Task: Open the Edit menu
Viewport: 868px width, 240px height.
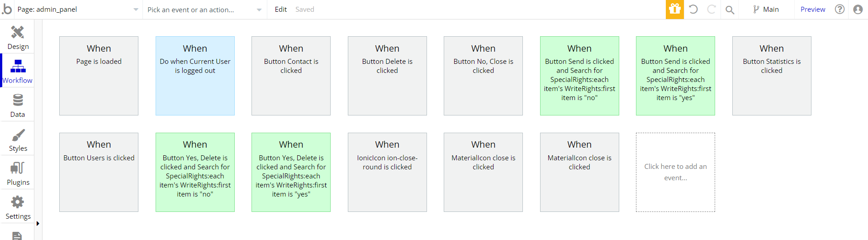Action: tap(280, 9)
